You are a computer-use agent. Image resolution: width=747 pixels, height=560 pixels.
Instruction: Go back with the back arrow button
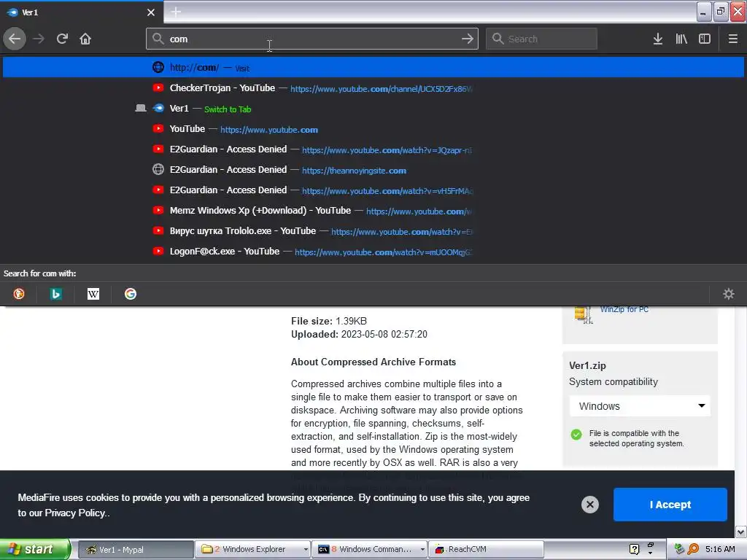[x=15, y=39]
